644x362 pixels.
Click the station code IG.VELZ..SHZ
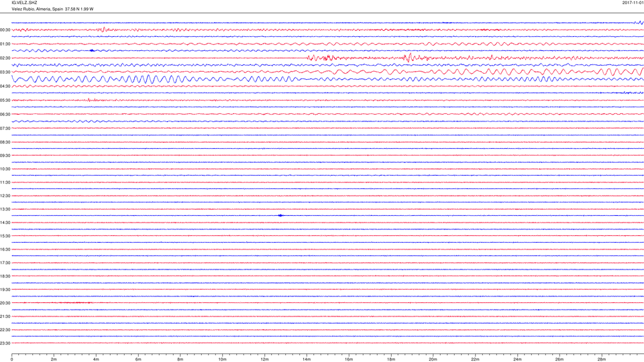[x=24, y=3]
